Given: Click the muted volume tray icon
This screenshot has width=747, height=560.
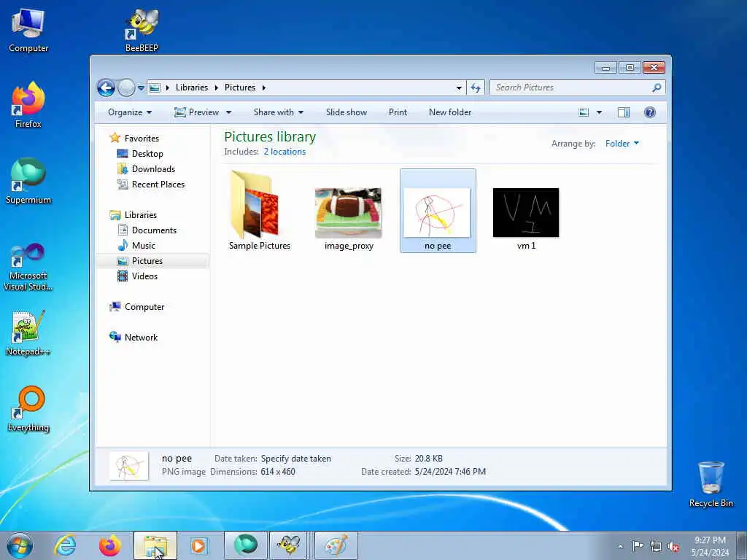Looking at the screenshot, I should click(x=673, y=546).
